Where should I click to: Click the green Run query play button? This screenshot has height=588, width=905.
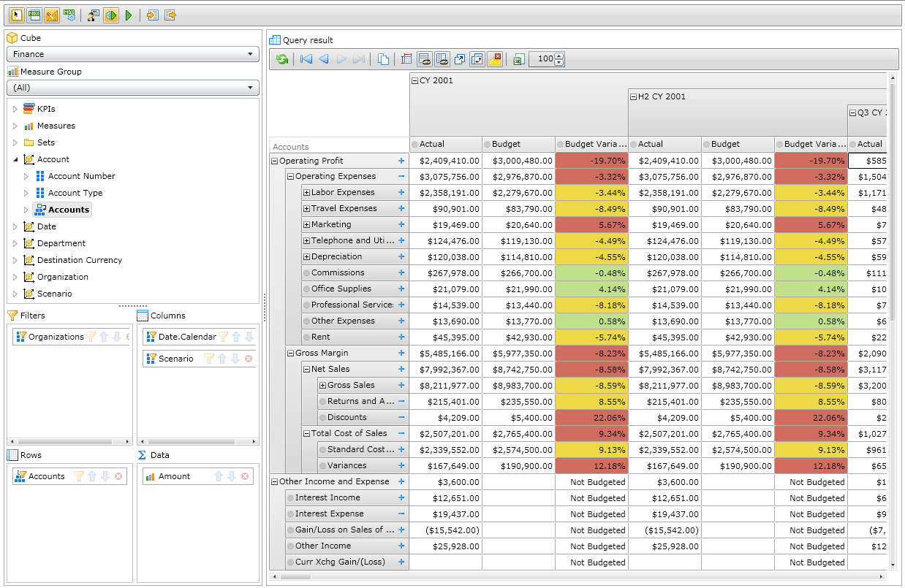click(x=129, y=15)
